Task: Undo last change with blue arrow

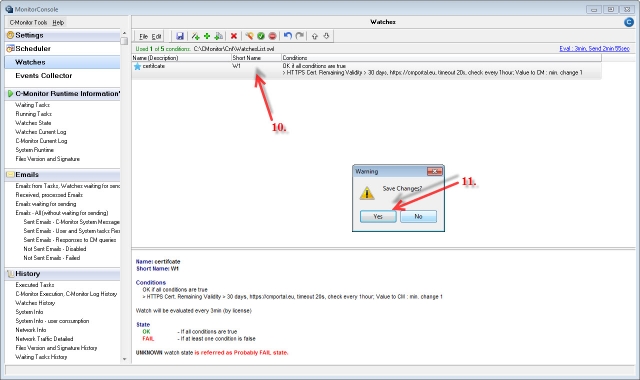Action: click(288, 36)
